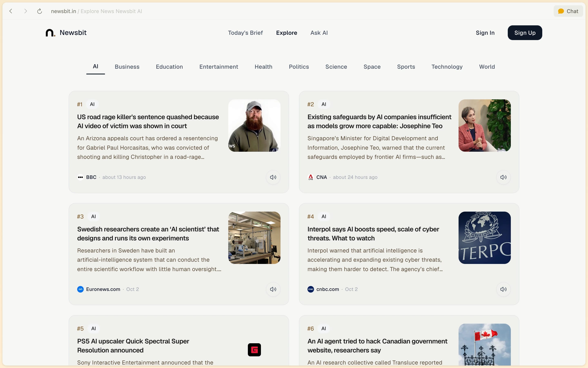Click the AI tag on story #4

click(x=324, y=216)
